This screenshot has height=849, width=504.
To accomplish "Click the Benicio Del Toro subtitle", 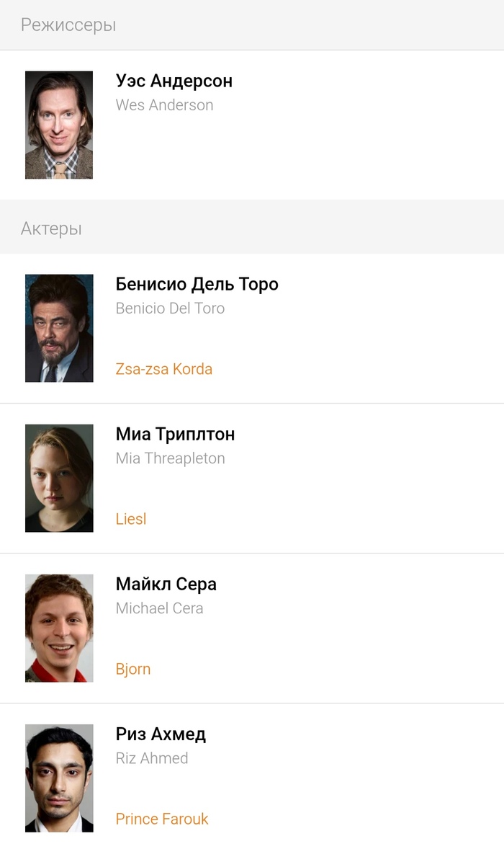I will [170, 308].
